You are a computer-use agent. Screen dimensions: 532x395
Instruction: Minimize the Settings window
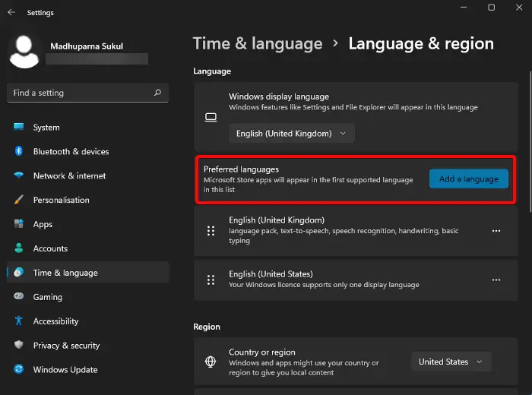tap(464, 8)
